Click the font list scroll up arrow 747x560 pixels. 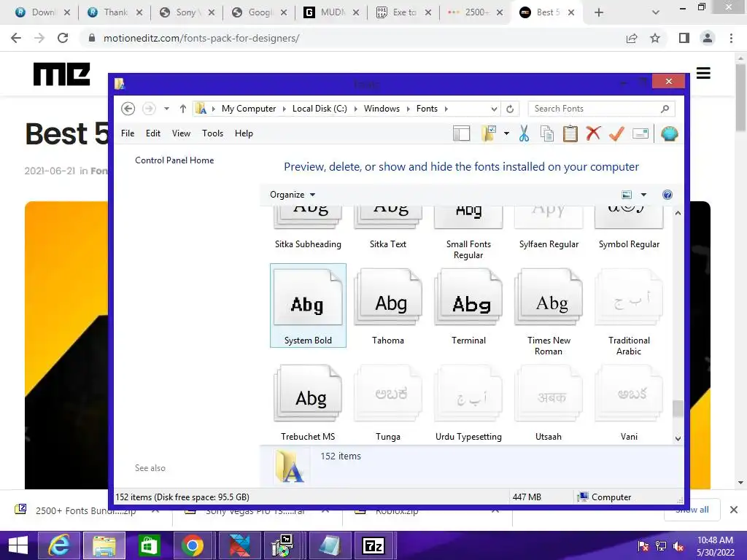pos(678,214)
